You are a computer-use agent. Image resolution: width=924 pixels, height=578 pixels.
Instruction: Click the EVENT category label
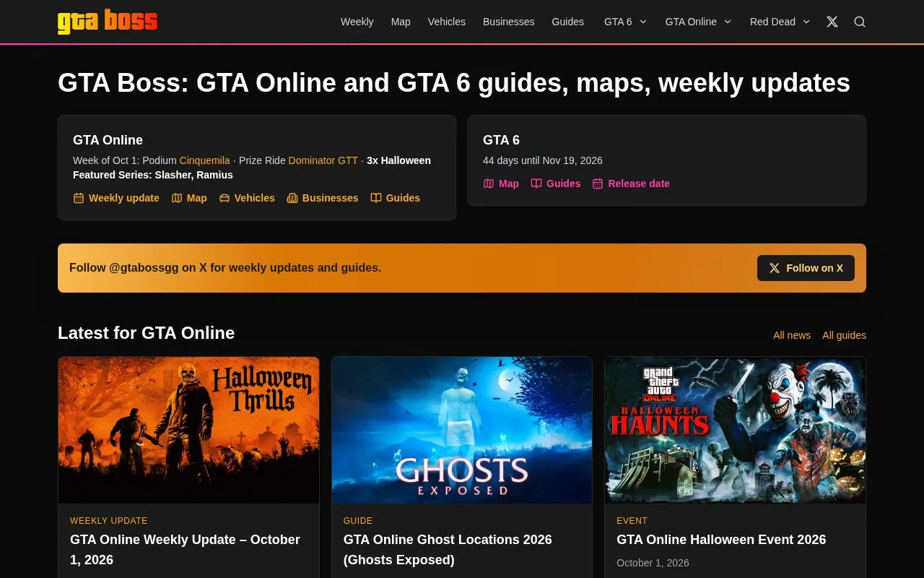(632, 521)
